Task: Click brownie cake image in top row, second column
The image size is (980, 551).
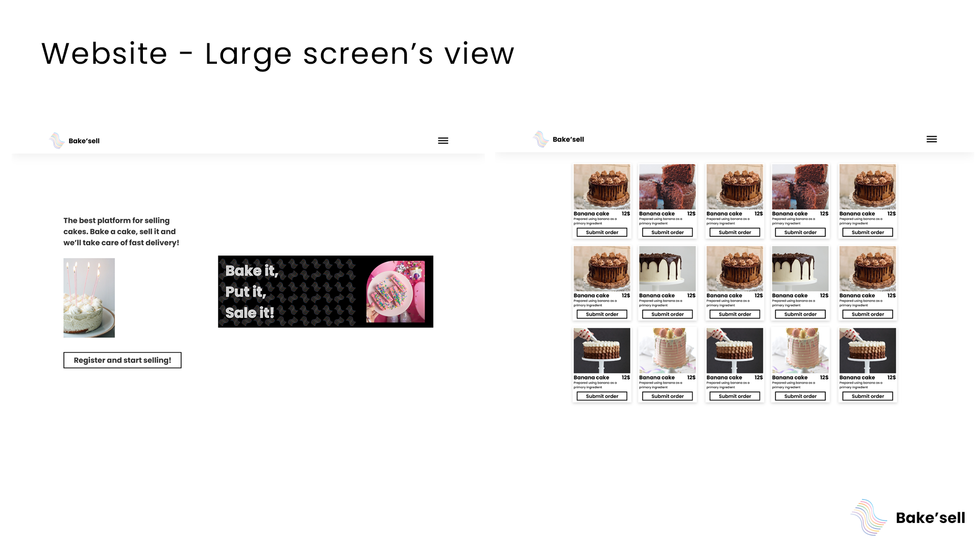Action: point(667,186)
